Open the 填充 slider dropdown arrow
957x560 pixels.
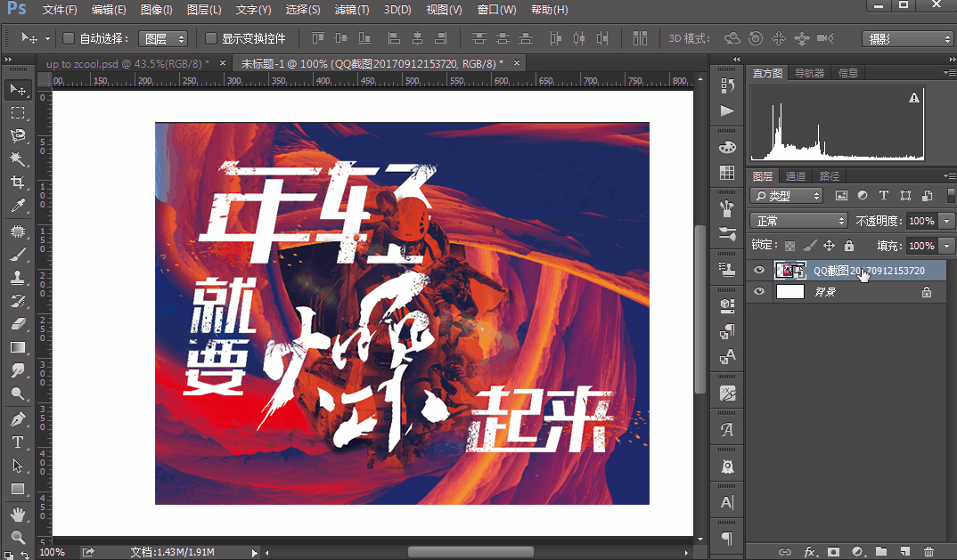(946, 245)
